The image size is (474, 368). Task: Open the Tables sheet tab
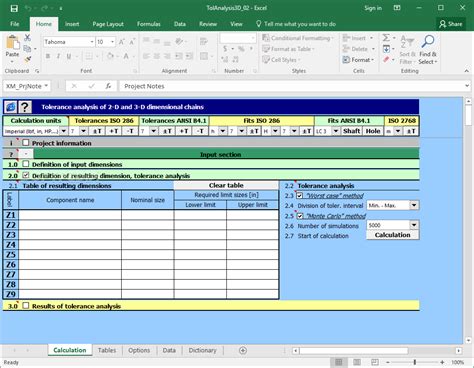(x=107, y=350)
